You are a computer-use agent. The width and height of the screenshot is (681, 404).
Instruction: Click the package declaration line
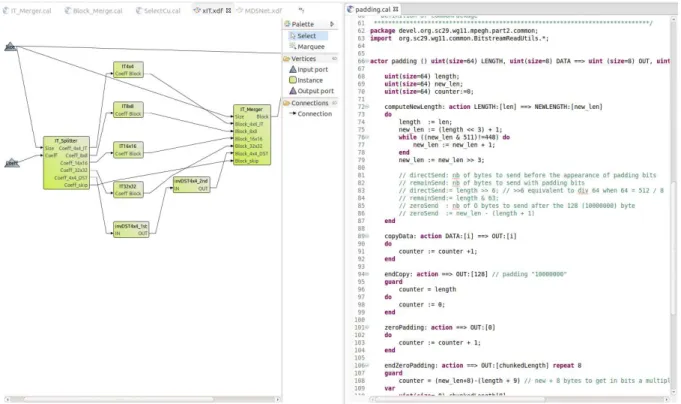pyautogui.click(x=454, y=31)
